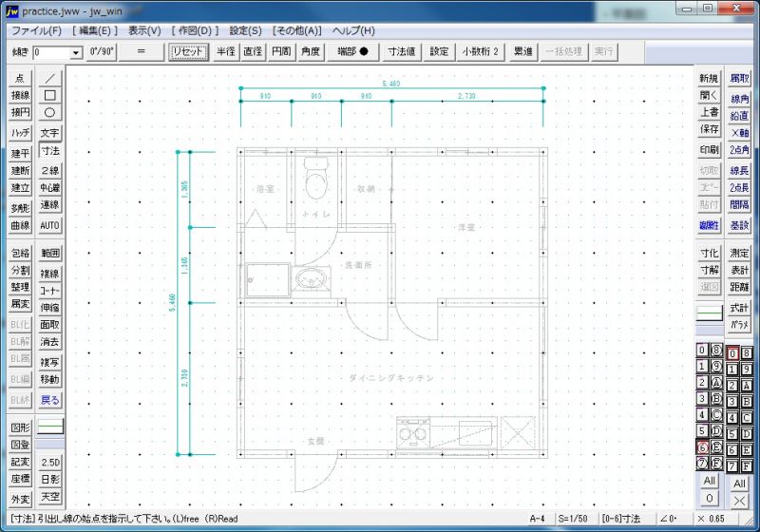The width and height of the screenshot is (760, 532).
Task: Toggle the 半径 radius dimension mode
Action: pyautogui.click(x=225, y=51)
